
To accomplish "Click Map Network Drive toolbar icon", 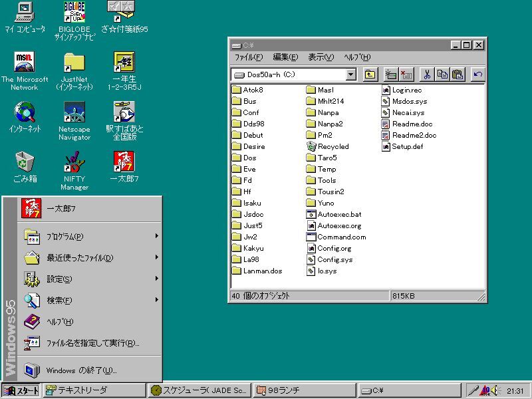I will [390, 74].
